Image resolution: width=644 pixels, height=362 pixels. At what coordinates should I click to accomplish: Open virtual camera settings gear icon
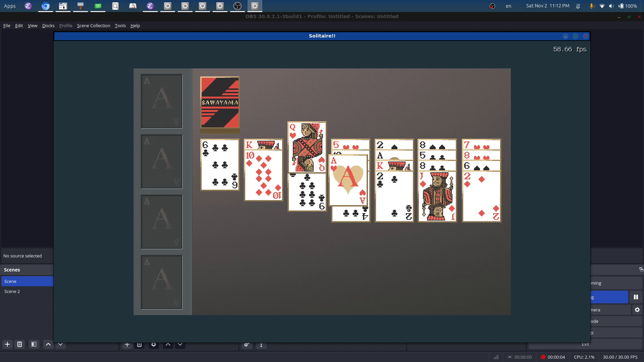637,310
